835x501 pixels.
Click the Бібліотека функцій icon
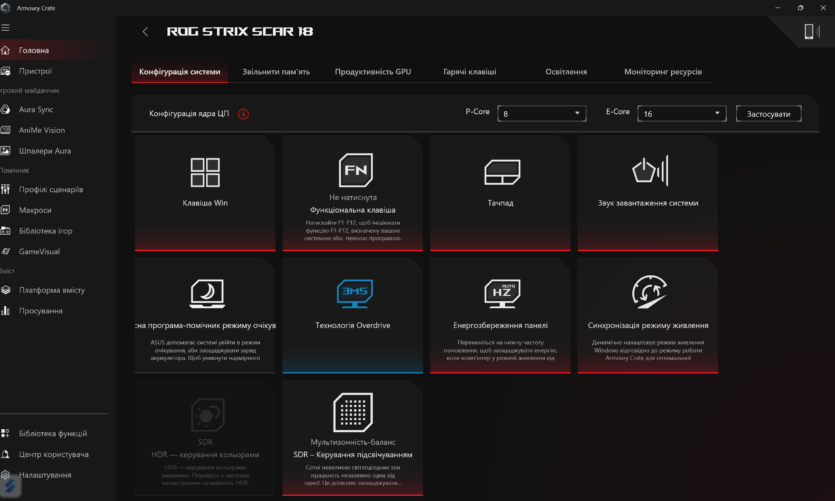pos(5,433)
